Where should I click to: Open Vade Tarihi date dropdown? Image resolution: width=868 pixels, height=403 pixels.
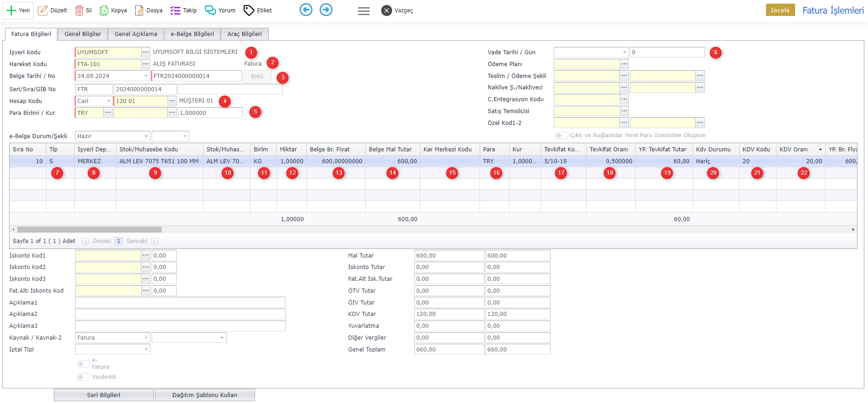(624, 52)
